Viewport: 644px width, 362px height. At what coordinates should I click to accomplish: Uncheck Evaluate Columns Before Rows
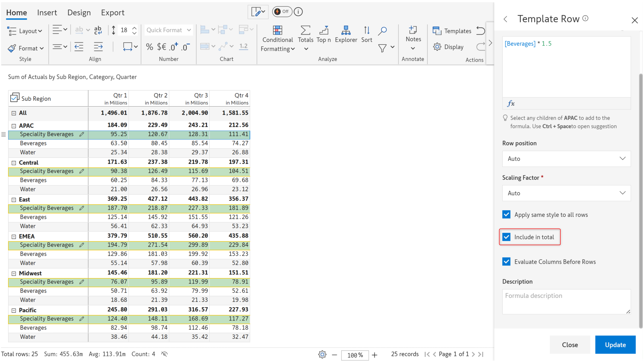coord(507,261)
